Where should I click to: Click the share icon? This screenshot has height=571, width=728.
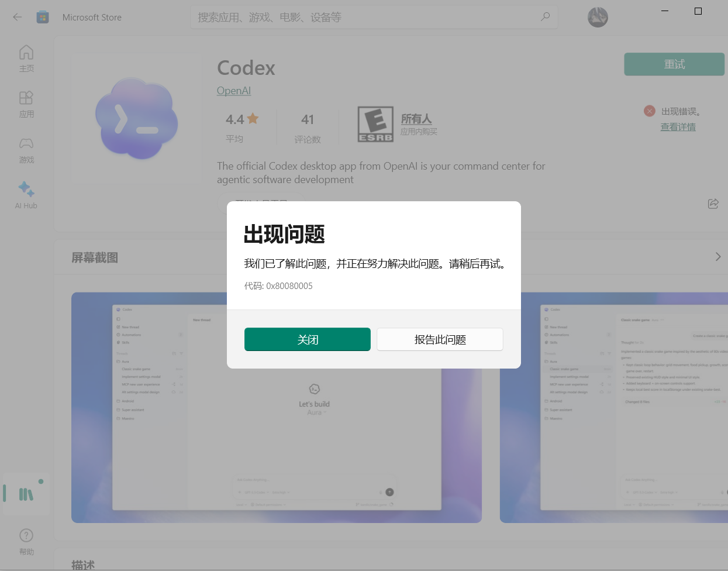click(713, 204)
